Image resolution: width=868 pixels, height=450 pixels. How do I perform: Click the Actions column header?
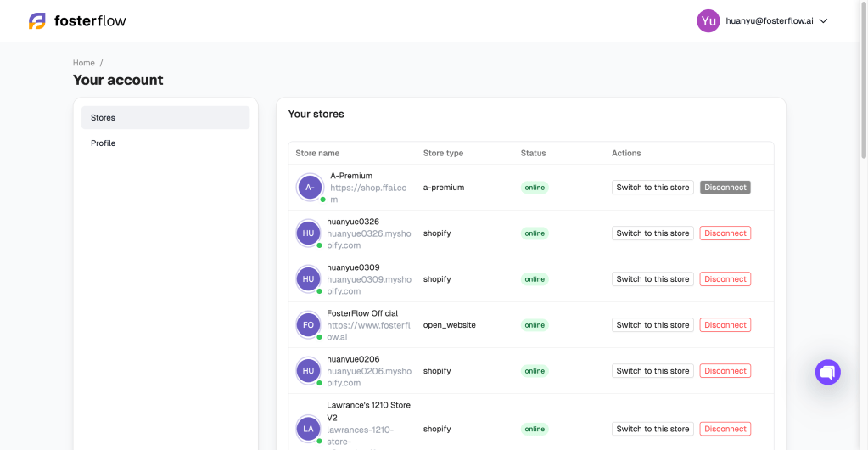[626, 153]
